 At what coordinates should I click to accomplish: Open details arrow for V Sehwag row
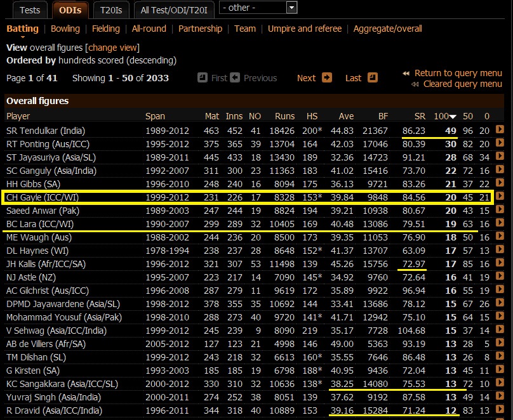click(x=500, y=329)
